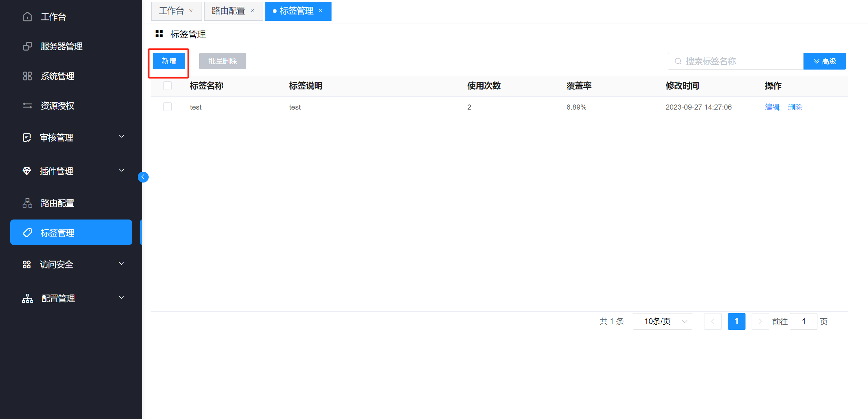Toggle the select-all checkbox in table header
The image size is (868, 419).
[x=167, y=85]
